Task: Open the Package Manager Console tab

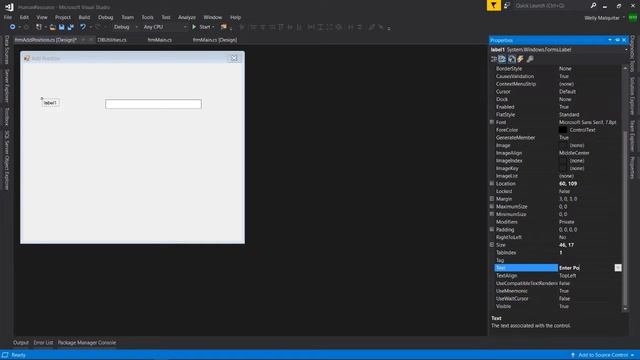Action: [x=87, y=342]
